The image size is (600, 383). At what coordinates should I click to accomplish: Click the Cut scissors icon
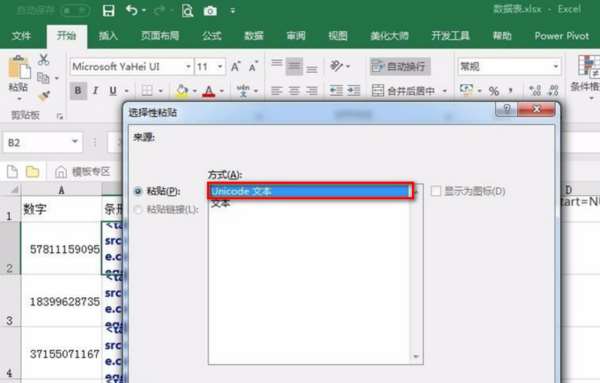[x=43, y=59]
